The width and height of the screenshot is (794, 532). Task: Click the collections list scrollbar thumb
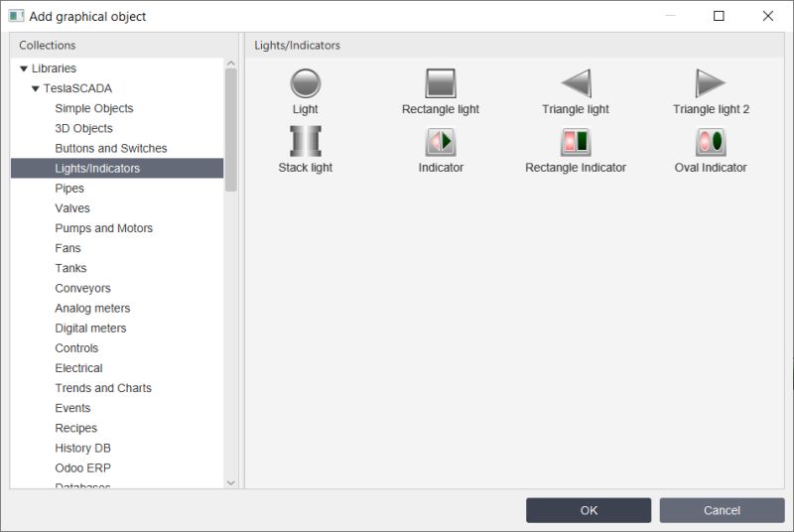231,130
